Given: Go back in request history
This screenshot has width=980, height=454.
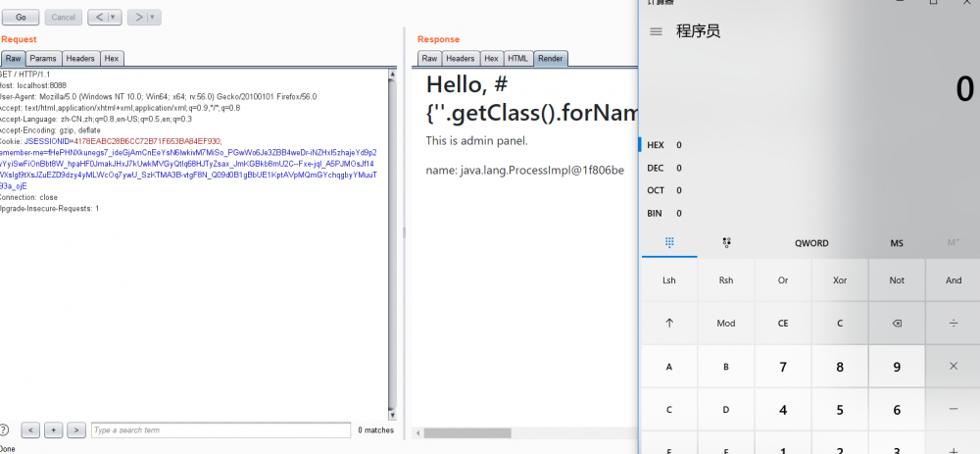Looking at the screenshot, I should [x=99, y=18].
